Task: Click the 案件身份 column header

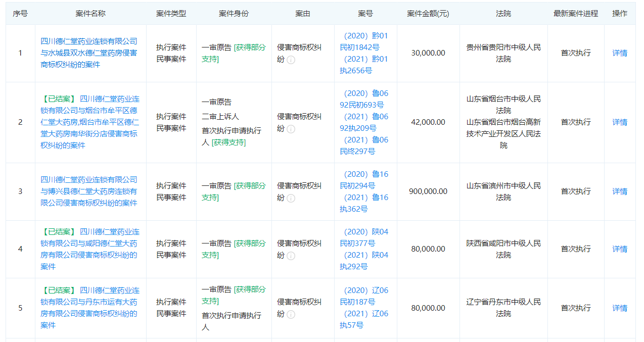Action: (x=234, y=14)
